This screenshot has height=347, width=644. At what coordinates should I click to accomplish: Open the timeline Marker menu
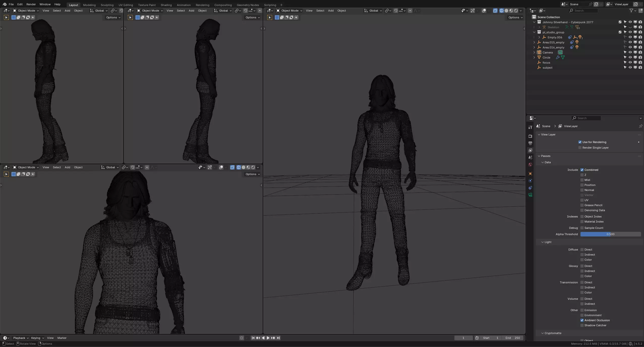[x=62, y=338]
